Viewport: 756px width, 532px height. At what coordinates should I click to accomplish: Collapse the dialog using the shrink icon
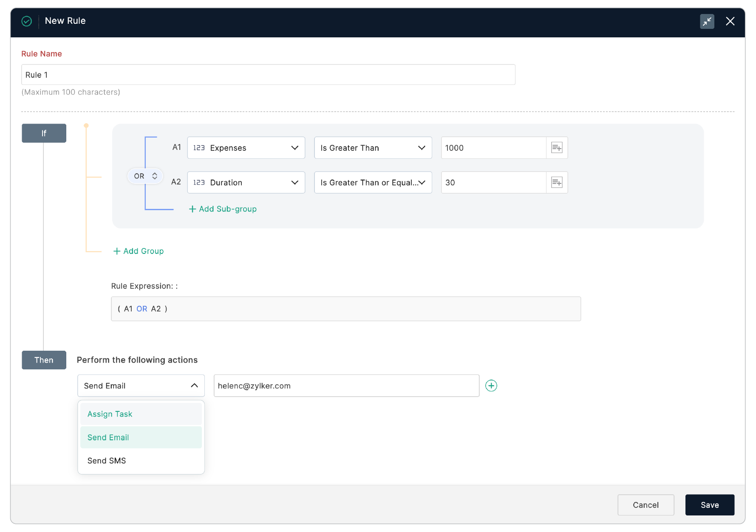coord(707,21)
